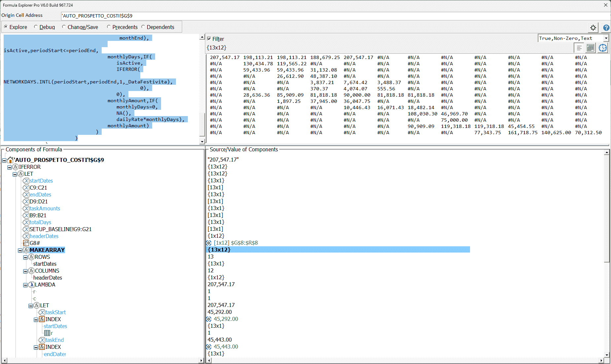Image resolution: width=611 pixels, height=364 pixels.
Task: Open the True,Non-Zero,Text filter dropdown
Action: pos(606,38)
